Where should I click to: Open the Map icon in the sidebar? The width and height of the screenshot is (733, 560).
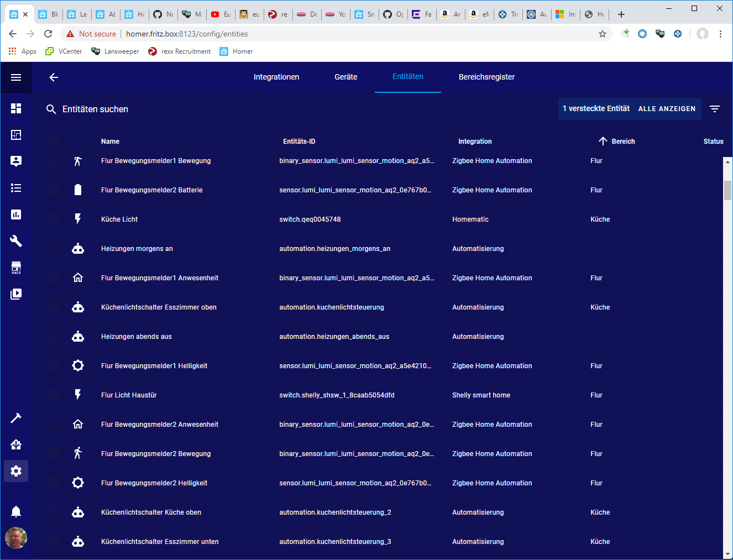click(16, 135)
